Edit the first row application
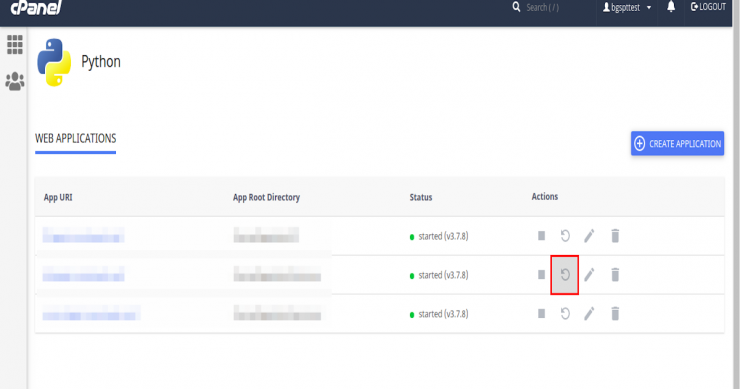 589,236
